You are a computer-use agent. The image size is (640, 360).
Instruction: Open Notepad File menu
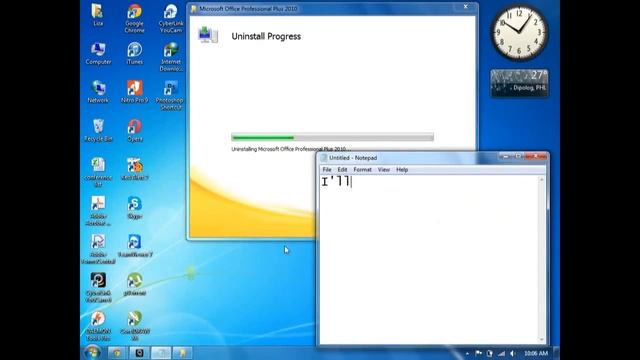pyautogui.click(x=327, y=169)
